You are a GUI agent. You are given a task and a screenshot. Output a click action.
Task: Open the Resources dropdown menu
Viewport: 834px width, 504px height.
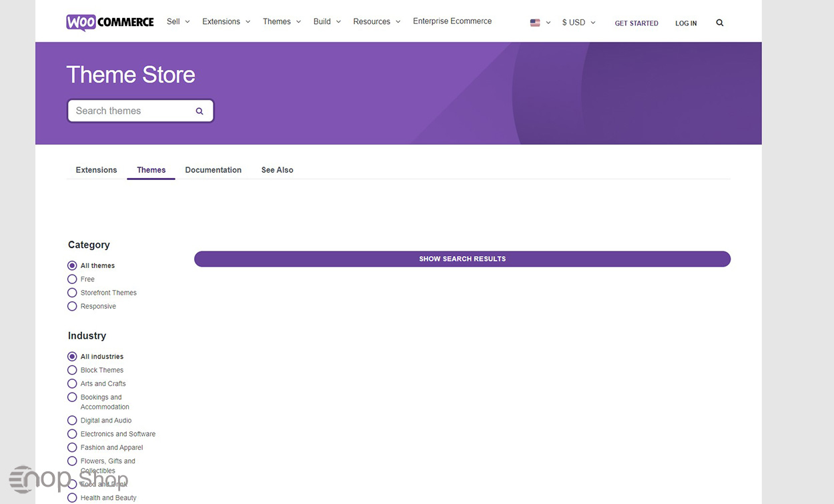[377, 21]
